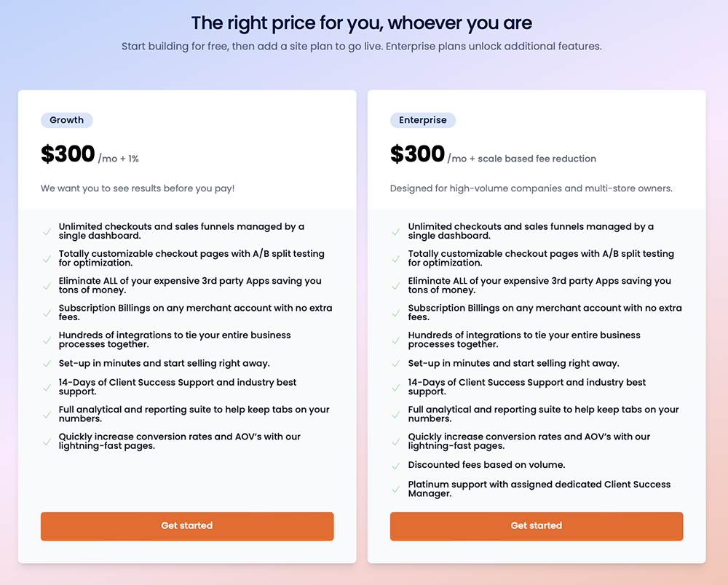Click 'Designed for high-volume companies' description

(x=531, y=188)
